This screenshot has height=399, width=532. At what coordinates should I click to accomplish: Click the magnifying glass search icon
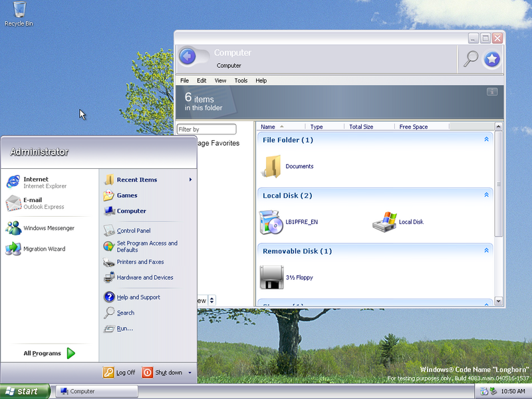point(470,59)
